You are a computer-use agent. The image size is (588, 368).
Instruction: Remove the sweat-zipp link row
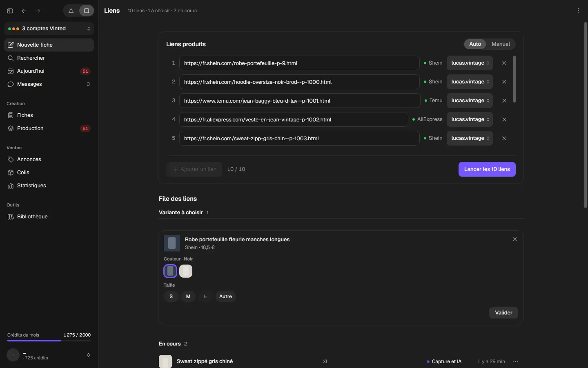(504, 138)
